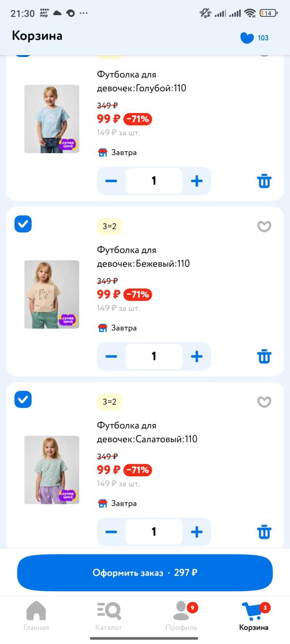Favorite the Салатовый t-shirt with heart icon

[x=264, y=401]
